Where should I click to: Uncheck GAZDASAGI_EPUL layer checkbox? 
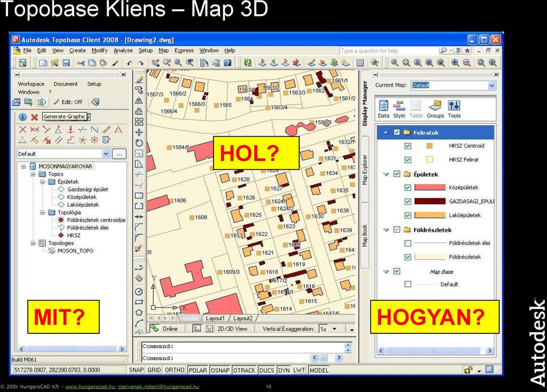point(407,202)
